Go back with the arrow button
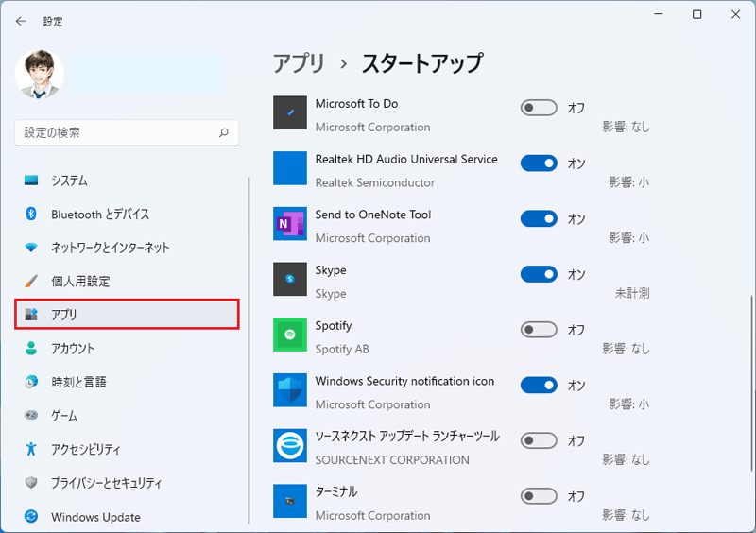 tap(21, 21)
